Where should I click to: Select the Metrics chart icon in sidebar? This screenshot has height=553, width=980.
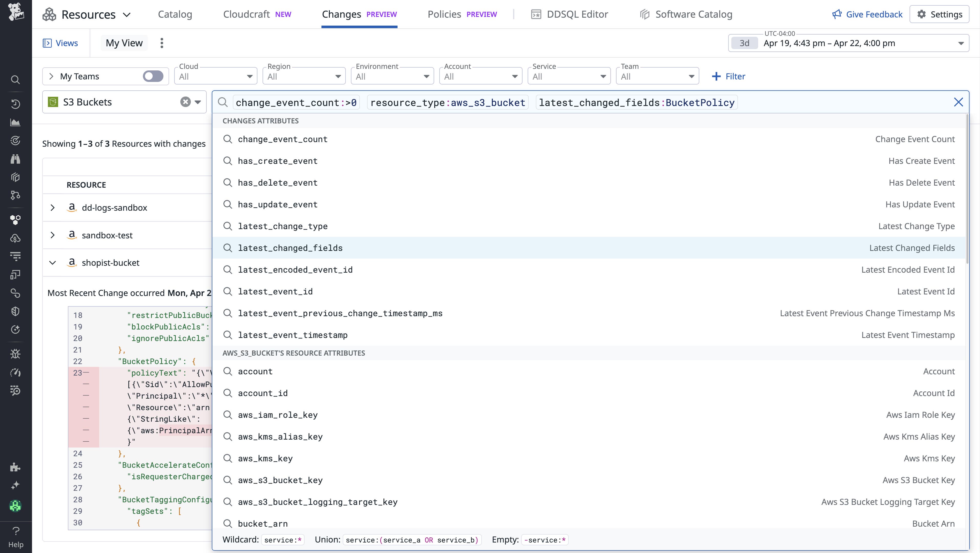point(15,122)
